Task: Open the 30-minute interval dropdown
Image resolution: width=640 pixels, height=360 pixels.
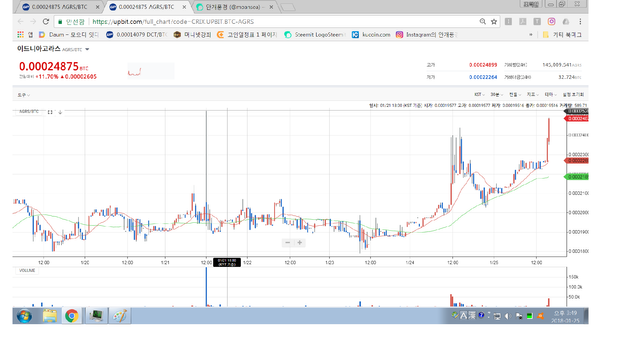Action: coord(496,95)
